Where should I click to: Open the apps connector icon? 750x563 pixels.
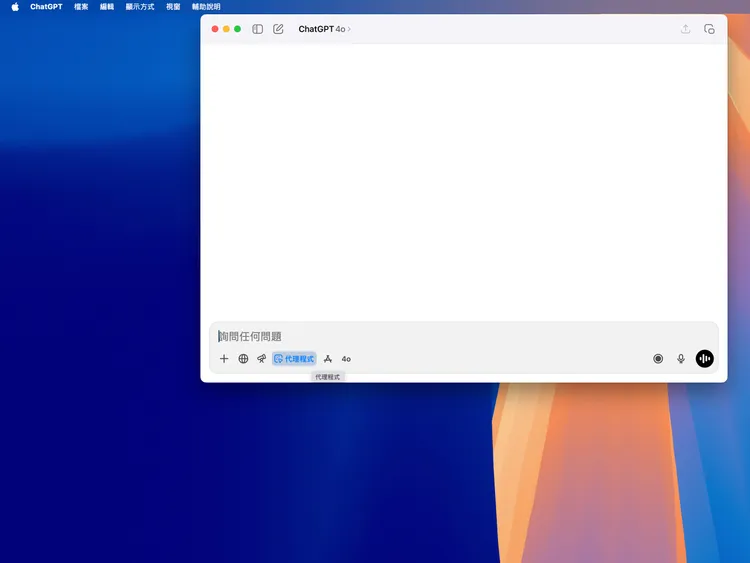click(328, 359)
